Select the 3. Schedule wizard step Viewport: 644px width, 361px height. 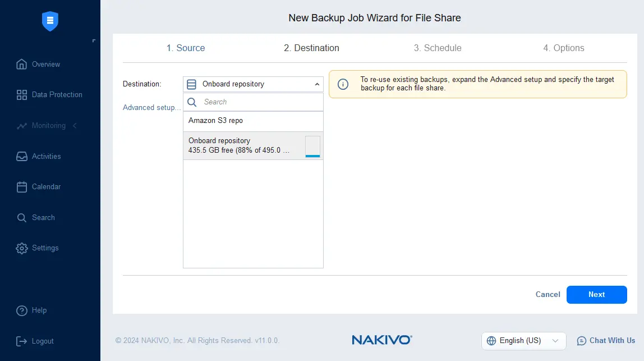tap(438, 48)
